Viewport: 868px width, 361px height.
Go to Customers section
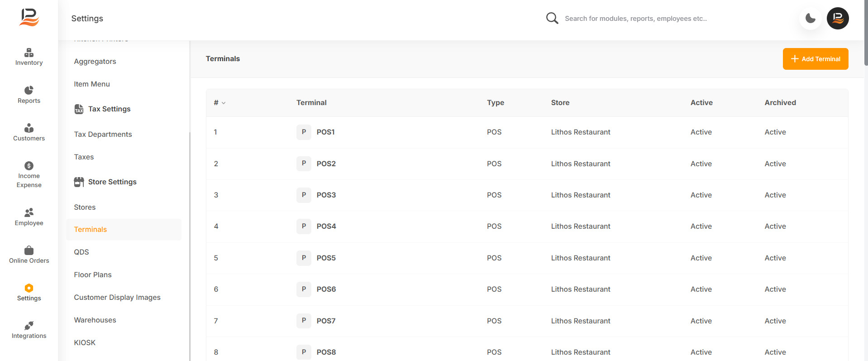(x=29, y=132)
